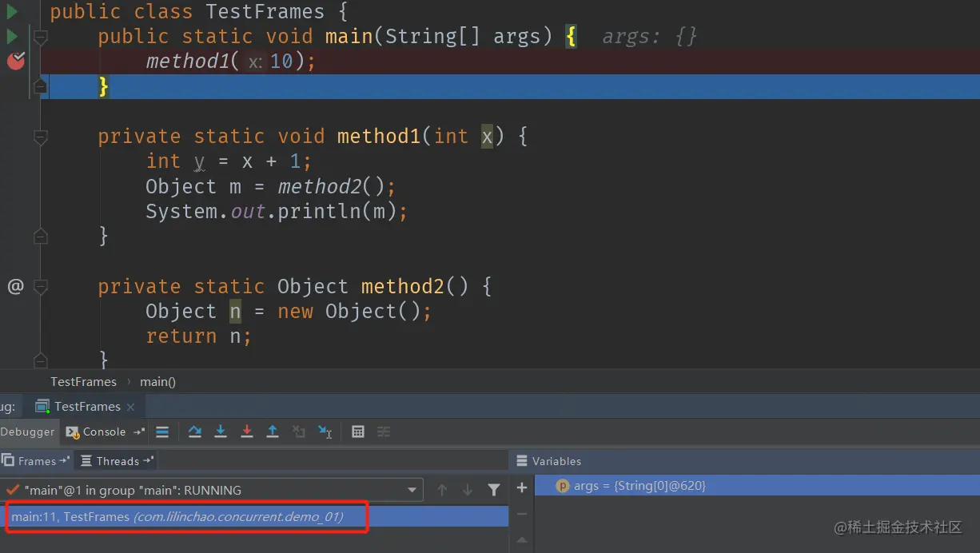Click the frames filter funnel icon
This screenshot has height=553, width=980.
tap(494, 490)
